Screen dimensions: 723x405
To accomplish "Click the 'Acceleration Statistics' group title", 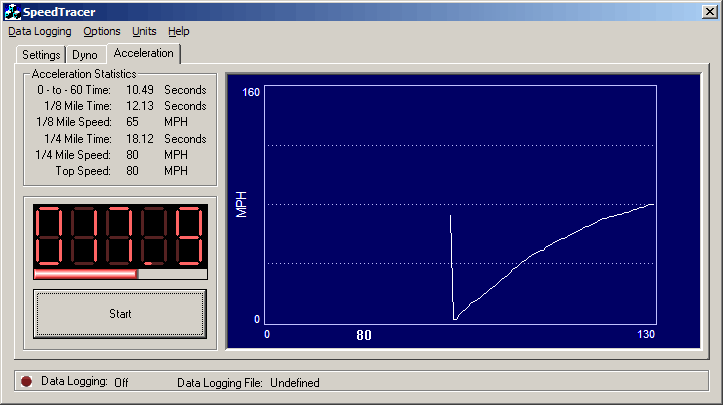I will [84, 74].
